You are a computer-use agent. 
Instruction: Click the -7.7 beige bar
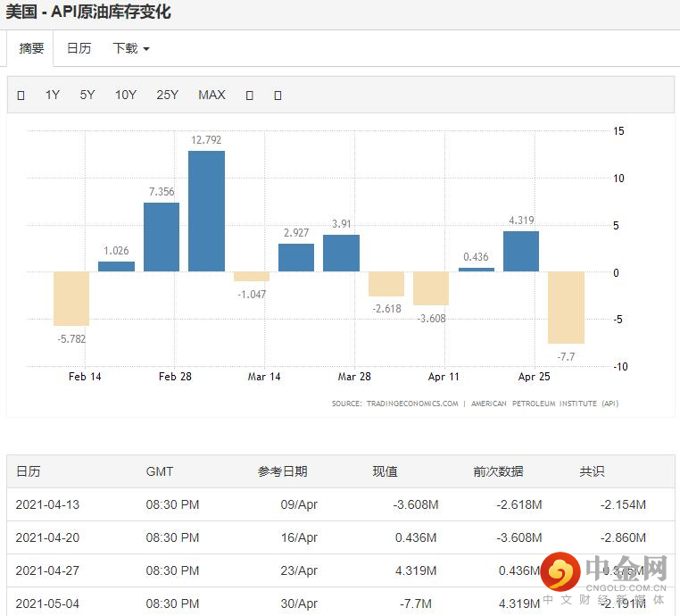[566, 308]
